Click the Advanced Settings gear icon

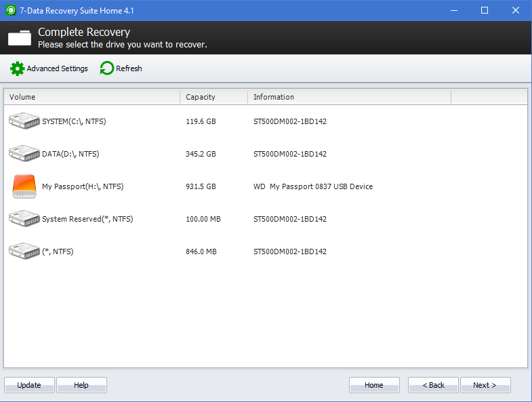click(x=17, y=68)
